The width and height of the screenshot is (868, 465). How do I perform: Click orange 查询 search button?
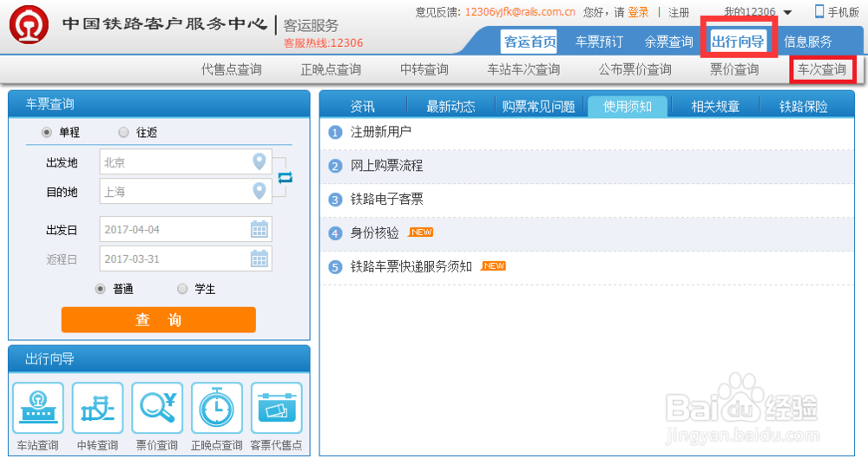pyautogui.click(x=158, y=320)
